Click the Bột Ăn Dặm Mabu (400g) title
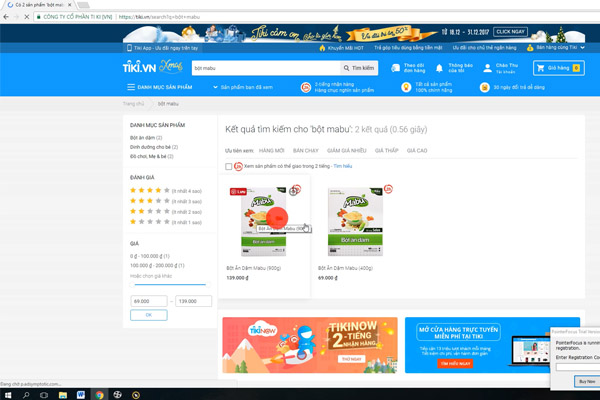The width and height of the screenshot is (600, 400). coord(345,268)
